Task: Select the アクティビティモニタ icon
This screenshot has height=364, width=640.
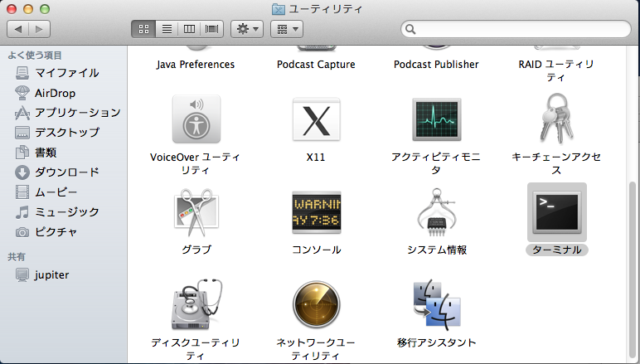Action: pos(436,119)
